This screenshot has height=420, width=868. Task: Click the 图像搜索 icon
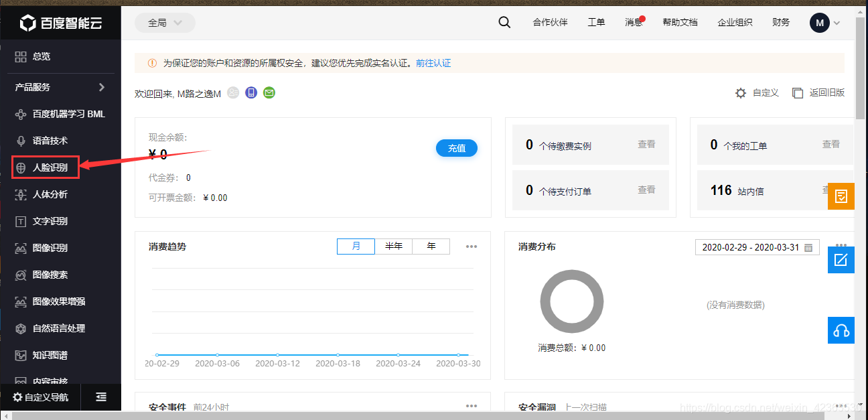(21, 275)
